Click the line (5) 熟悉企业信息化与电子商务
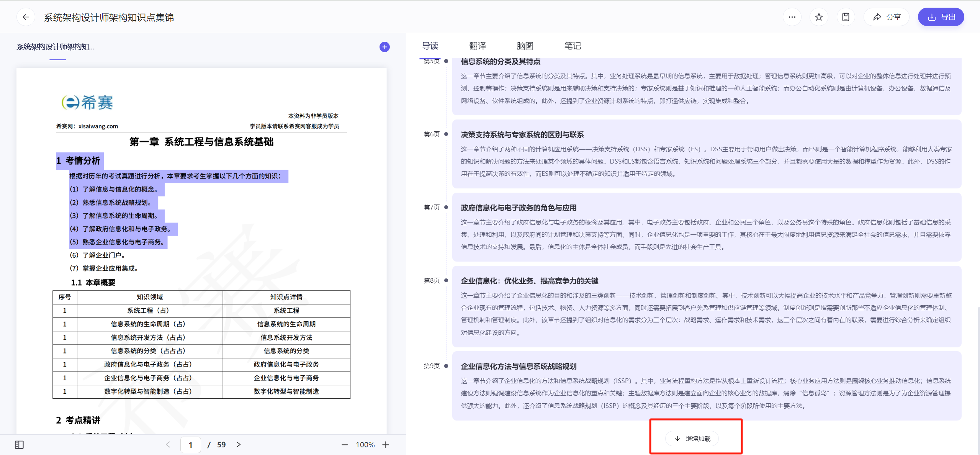Image resolution: width=980 pixels, height=455 pixels. (117, 242)
